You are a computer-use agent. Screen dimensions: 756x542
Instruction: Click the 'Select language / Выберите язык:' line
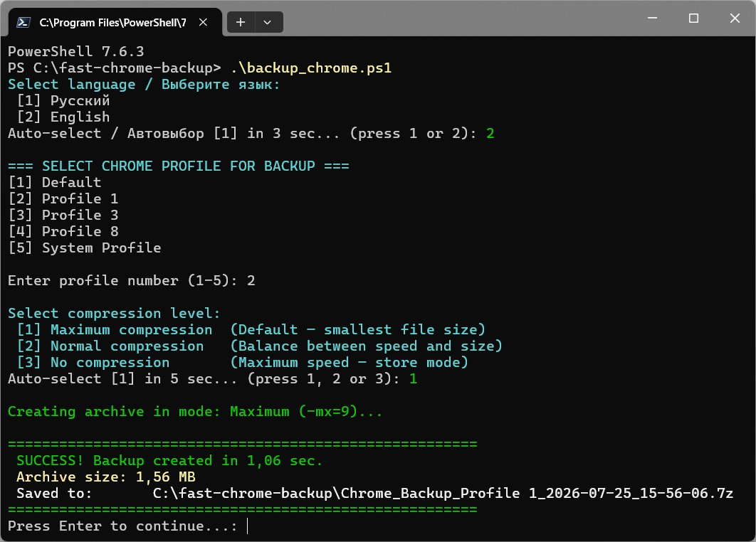(144, 85)
